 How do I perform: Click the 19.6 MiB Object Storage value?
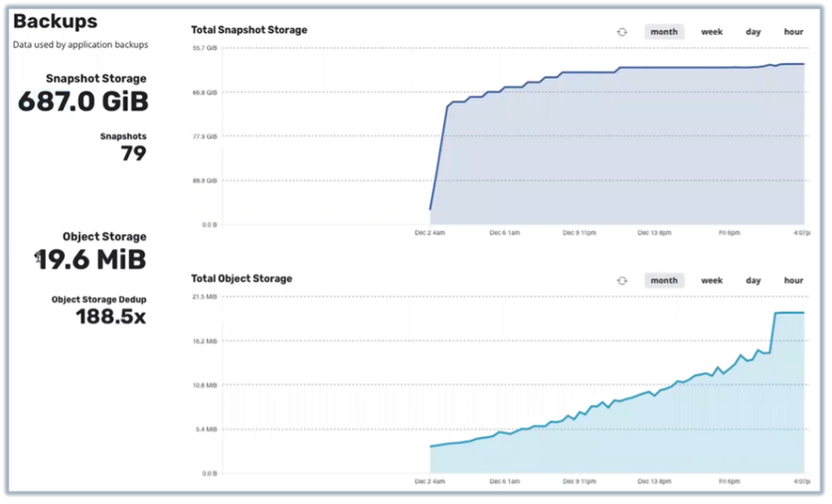92,259
